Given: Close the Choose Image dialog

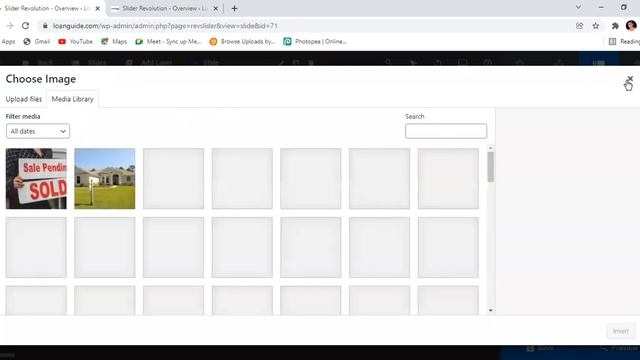Looking at the screenshot, I should (630, 78).
